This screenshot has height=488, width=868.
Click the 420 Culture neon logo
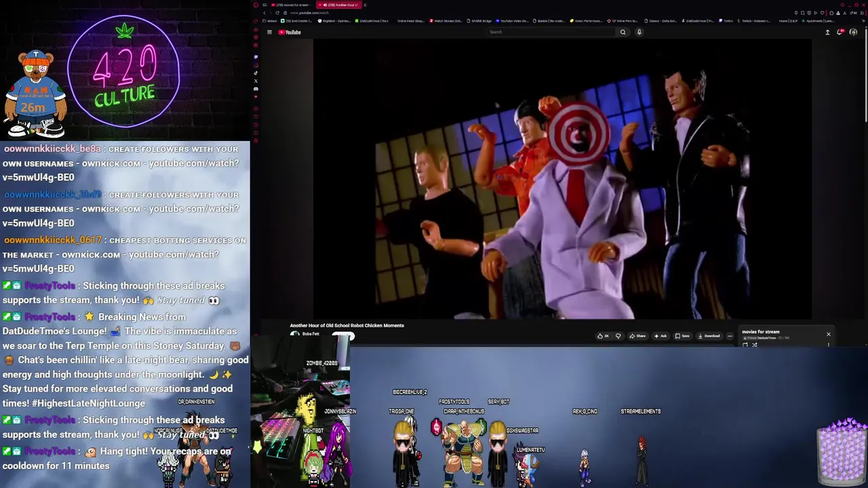pos(124,71)
